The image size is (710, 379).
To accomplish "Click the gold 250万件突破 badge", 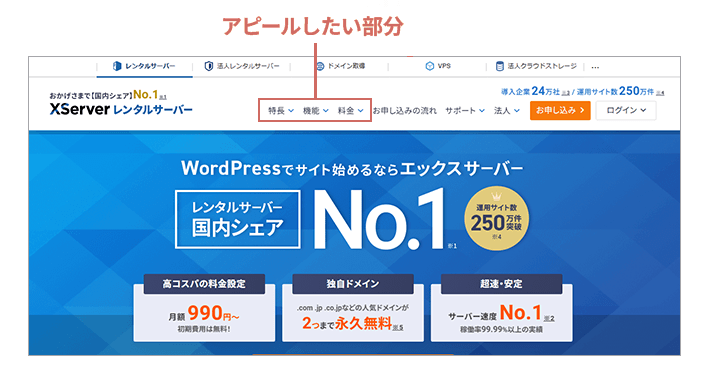I will tap(496, 218).
